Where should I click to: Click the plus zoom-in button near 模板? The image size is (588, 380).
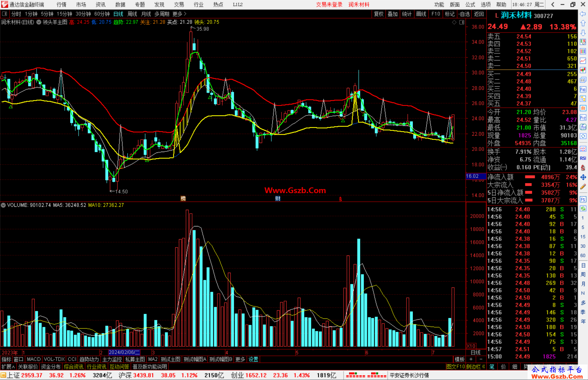(x=471, y=359)
